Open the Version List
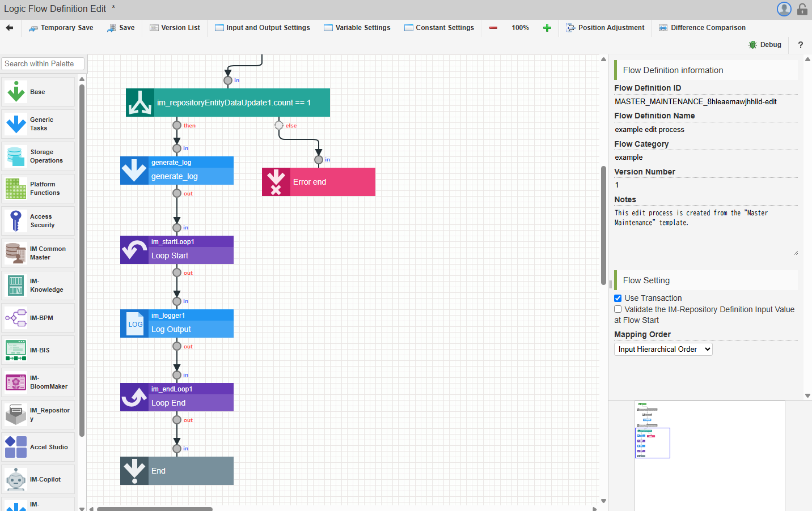The width and height of the screenshot is (812, 511). (175, 28)
